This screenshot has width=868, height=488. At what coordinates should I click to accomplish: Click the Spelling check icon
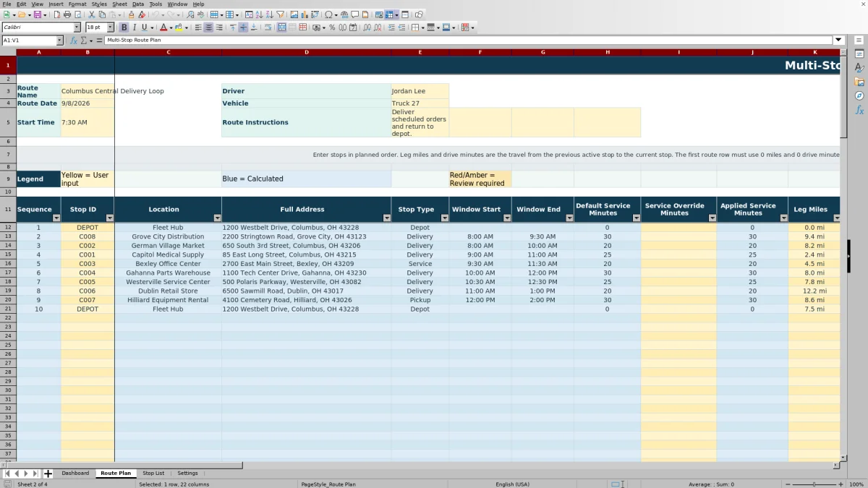click(200, 14)
